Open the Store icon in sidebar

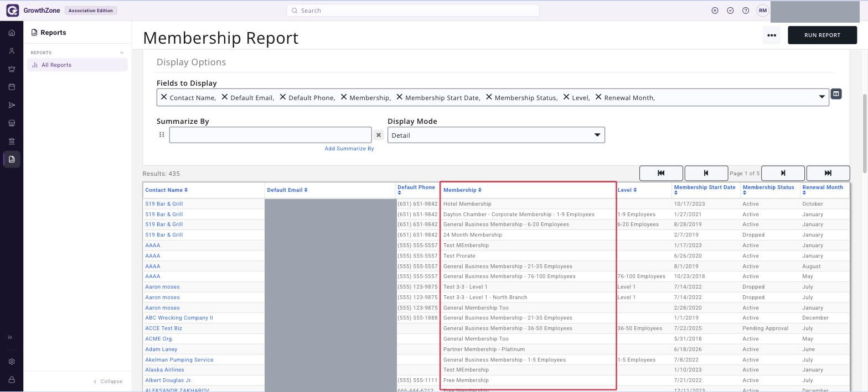tap(12, 123)
